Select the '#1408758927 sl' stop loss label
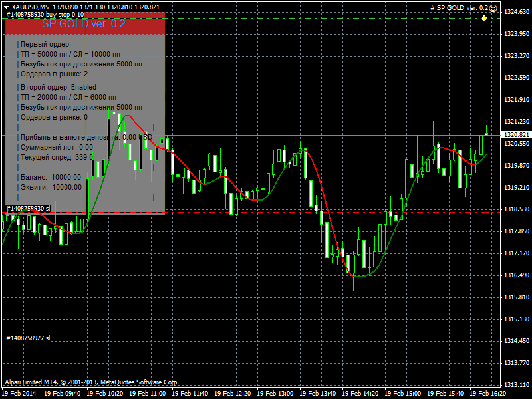532x399 pixels. point(28,338)
